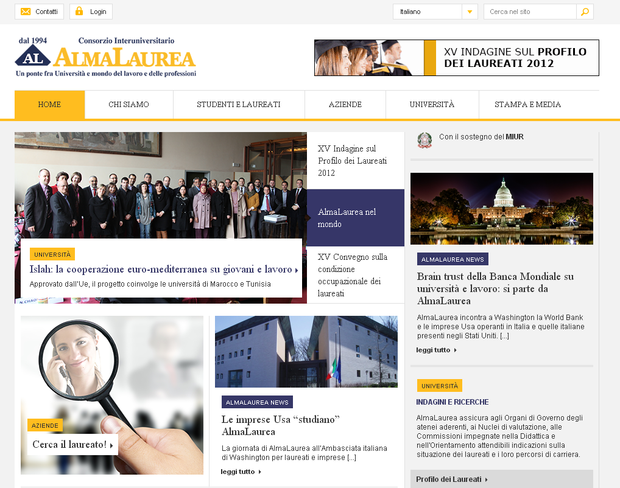Open the embassy building photo
The width and height of the screenshot is (620, 488).
click(x=306, y=352)
